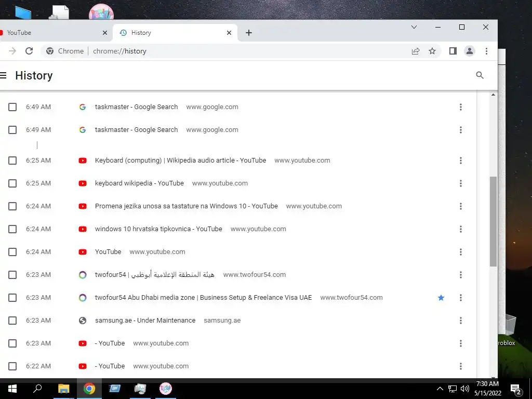Screen dimensions: 532x399
Task: Check the twofour54 Abu Dhabi media zone entry
Action: point(12,298)
